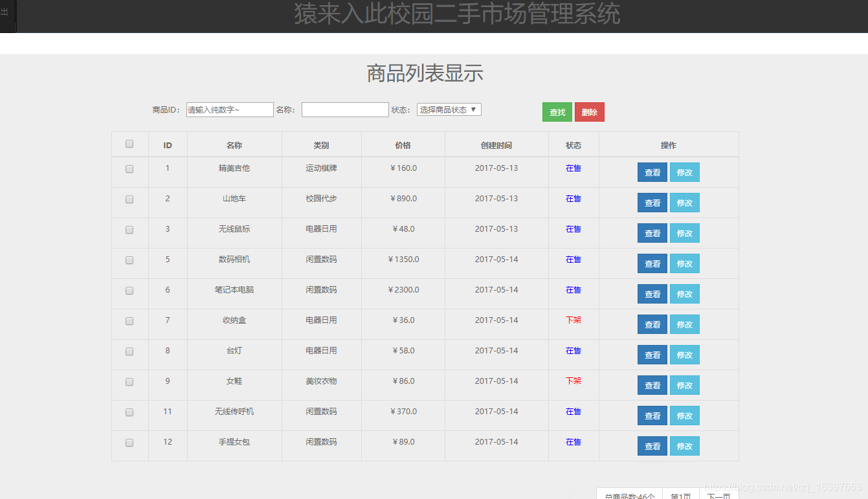The width and height of the screenshot is (868, 499).
Task: Click 修改 for 数码相机
Action: (685, 263)
